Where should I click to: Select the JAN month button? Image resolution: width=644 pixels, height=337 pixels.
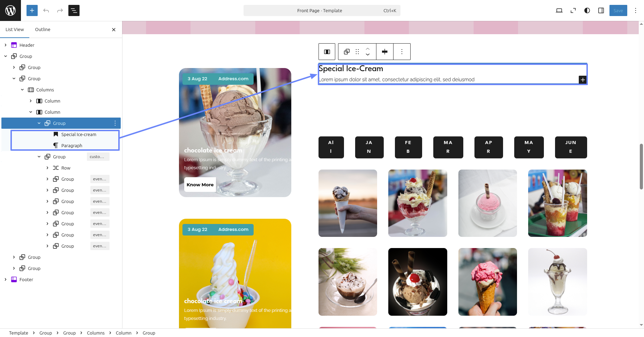point(369,147)
